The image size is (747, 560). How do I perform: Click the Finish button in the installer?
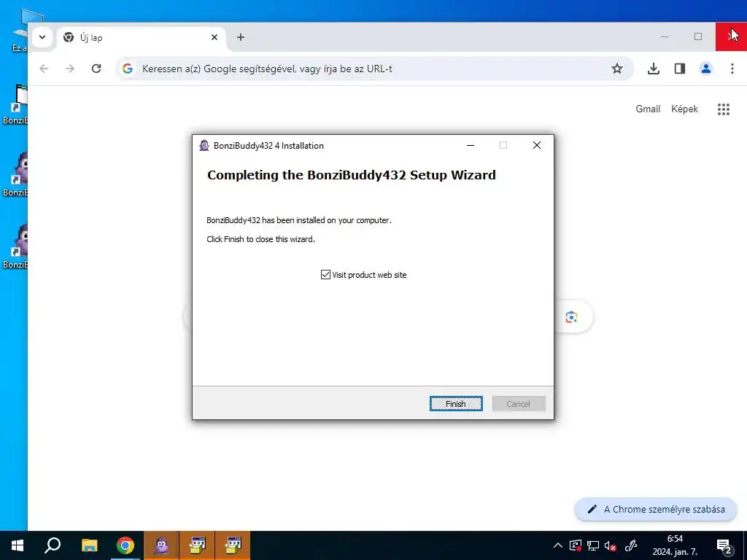[x=456, y=404]
